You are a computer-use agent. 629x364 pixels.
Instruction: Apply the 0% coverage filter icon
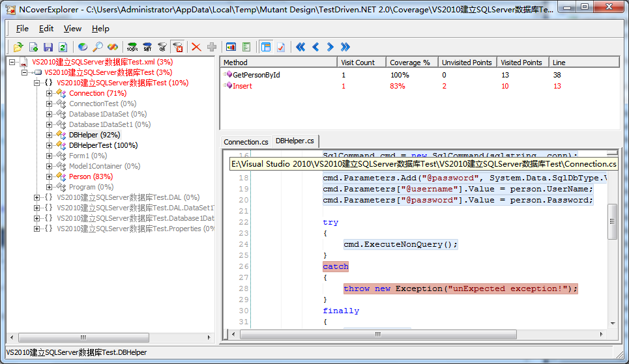[x=162, y=48]
